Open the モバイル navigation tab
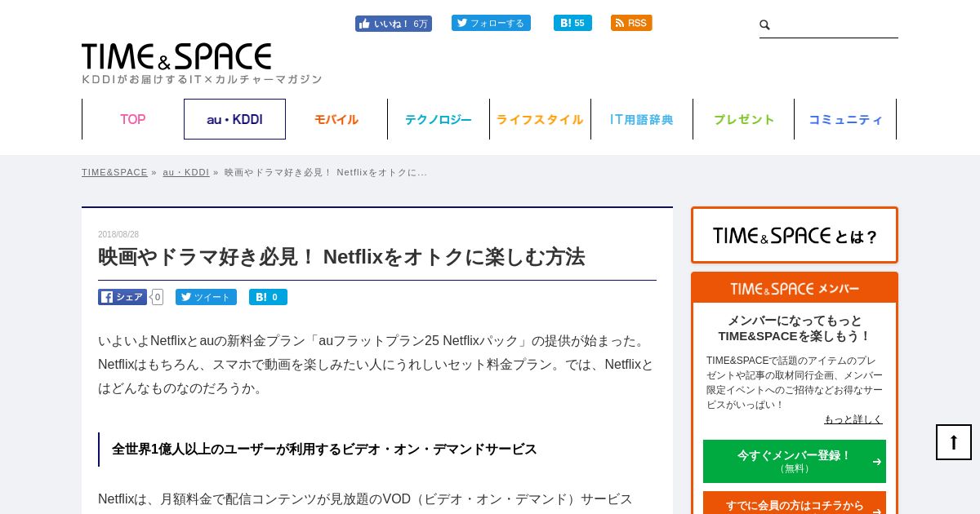This screenshot has width=980, height=514. click(336, 119)
